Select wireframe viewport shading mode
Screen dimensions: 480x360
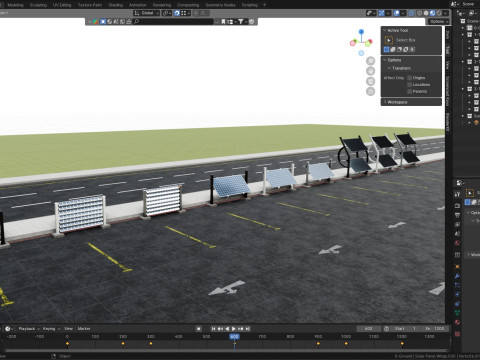419,13
